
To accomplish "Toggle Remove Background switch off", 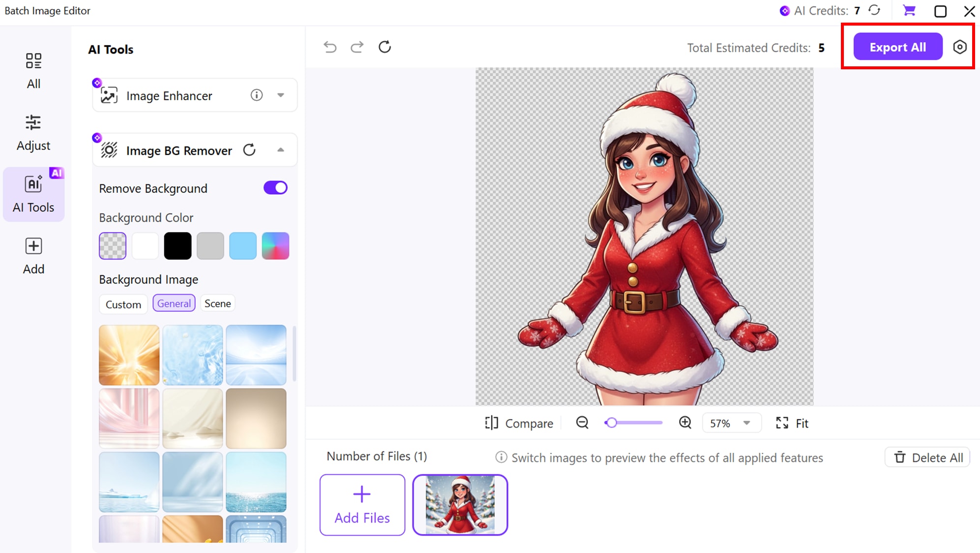I will point(275,188).
